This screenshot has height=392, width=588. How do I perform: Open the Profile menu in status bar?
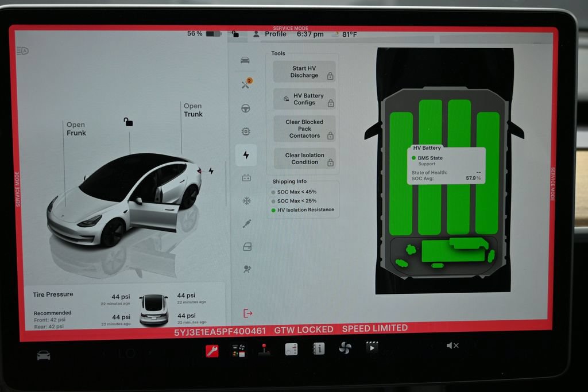tap(270, 34)
